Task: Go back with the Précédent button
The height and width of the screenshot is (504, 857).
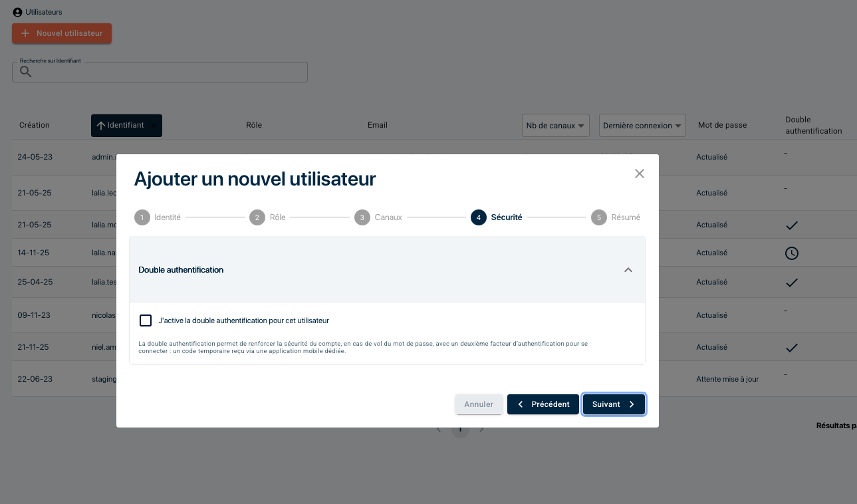Action: [x=543, y=404]
